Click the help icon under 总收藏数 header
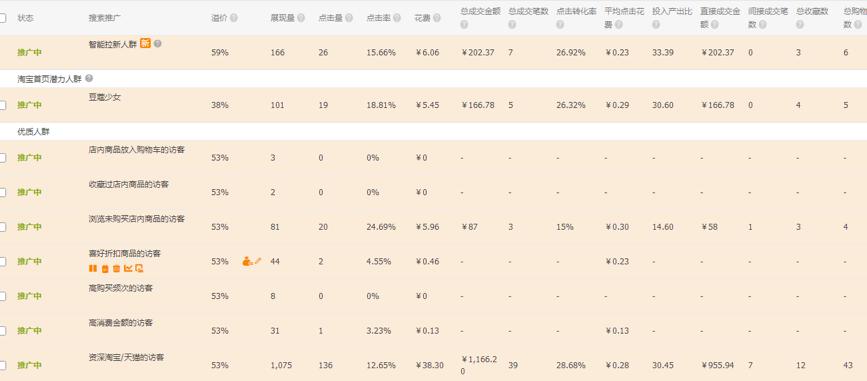 (800, 25)
